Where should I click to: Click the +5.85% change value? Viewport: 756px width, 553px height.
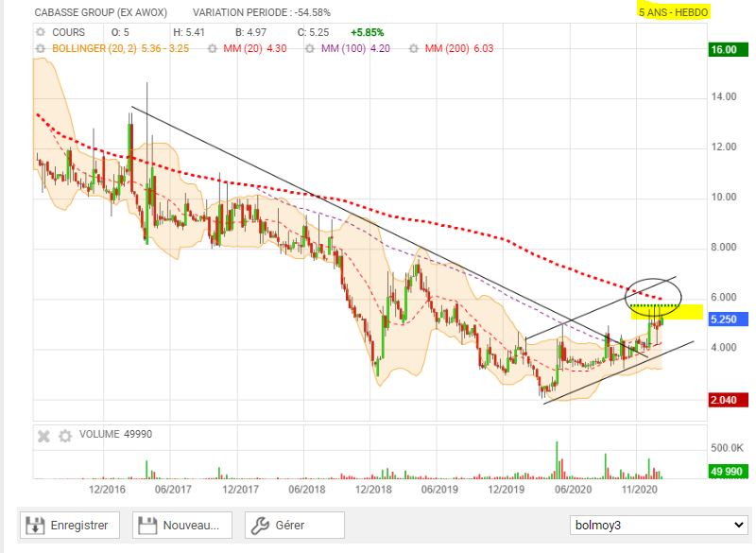coord(368,32)
